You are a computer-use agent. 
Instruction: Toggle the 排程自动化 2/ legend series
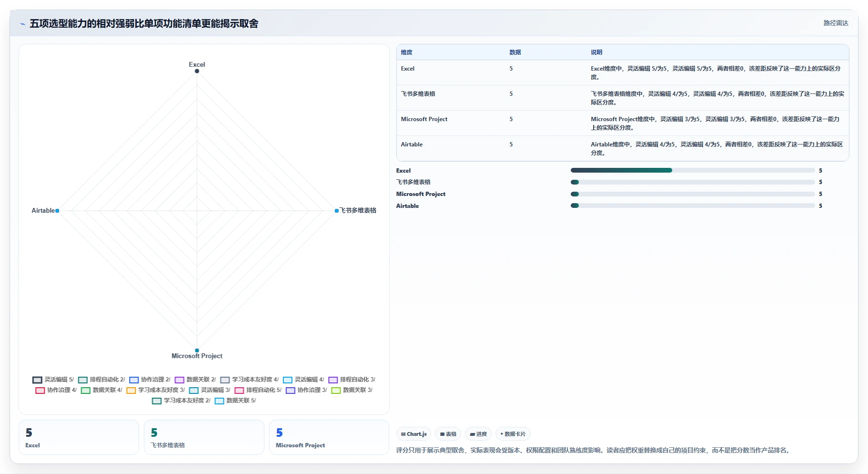[x=101, y=380]
